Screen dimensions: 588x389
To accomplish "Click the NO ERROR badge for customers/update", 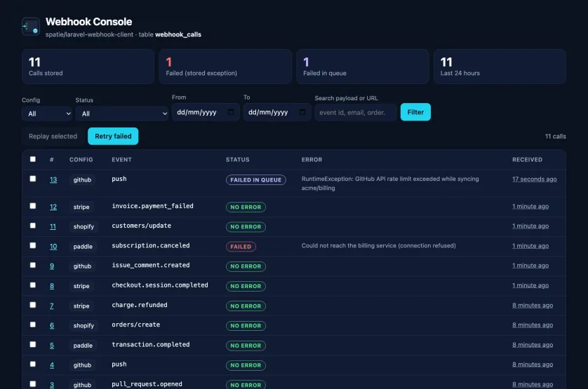I will 246,226.
